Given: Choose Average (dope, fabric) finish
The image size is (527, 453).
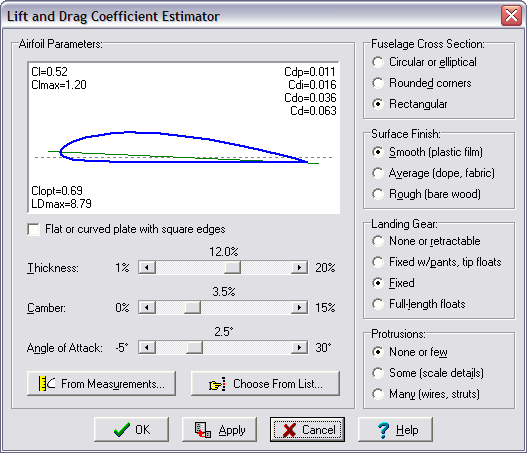Looking at the screenshot, I should tap(378, 173).
